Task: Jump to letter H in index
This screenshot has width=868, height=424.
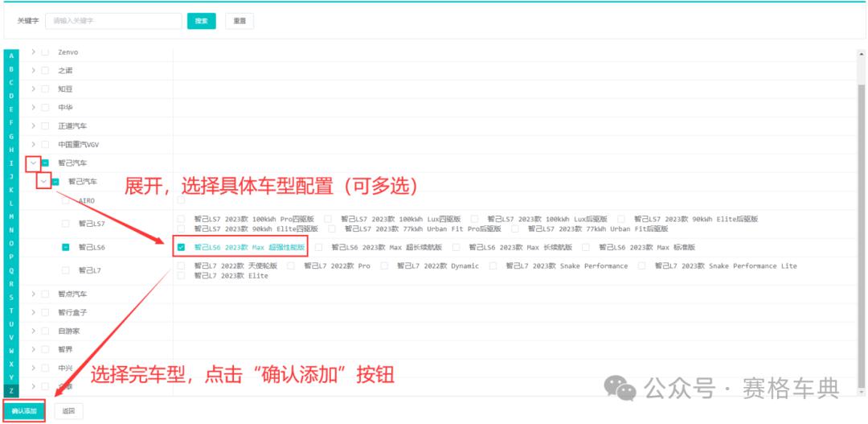Action: [x=11, y=150]
